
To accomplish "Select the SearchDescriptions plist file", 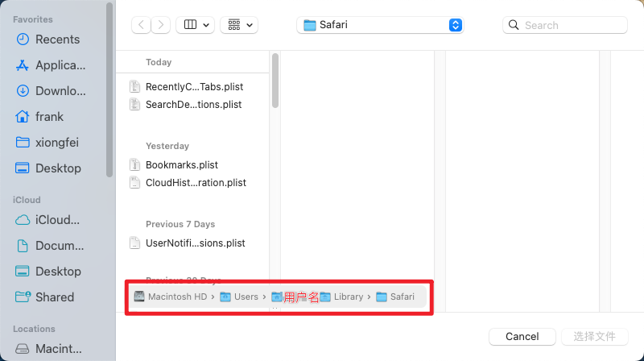I will pyautogui.click(x=193, y=105).
